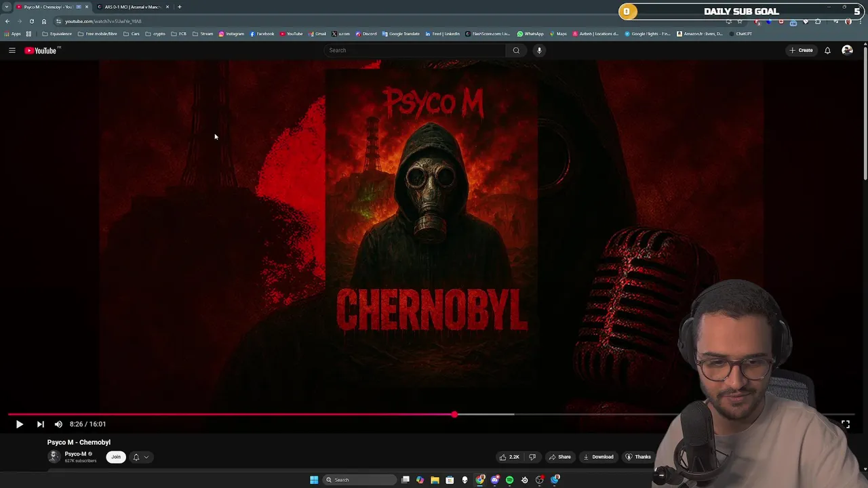Open the crypto bookmark folder

[x=155, y=34]
